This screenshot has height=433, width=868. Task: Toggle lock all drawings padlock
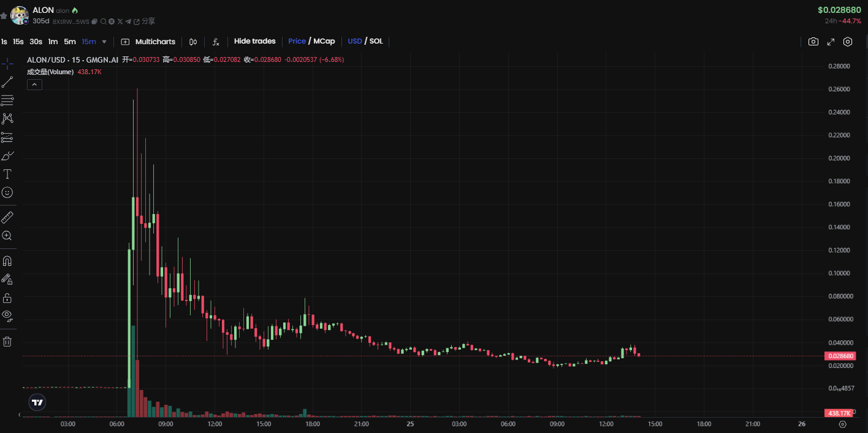tap(7, 298)
